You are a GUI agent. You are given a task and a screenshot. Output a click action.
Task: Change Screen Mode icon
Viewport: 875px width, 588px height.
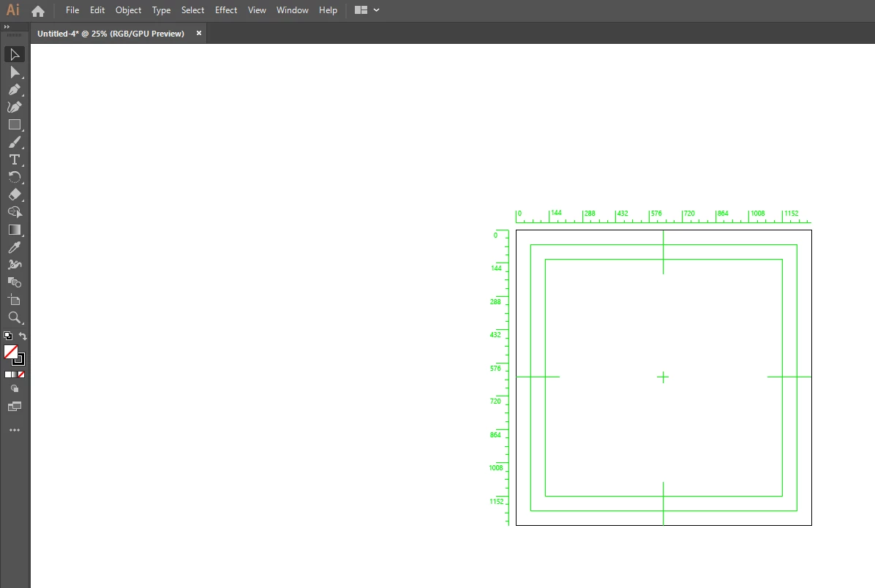(x=15, y=407)
